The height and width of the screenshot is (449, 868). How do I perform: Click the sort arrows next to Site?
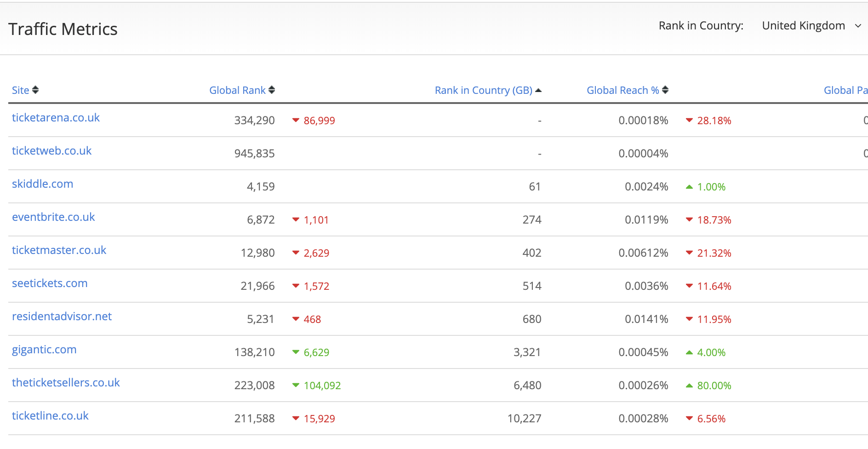35,90
